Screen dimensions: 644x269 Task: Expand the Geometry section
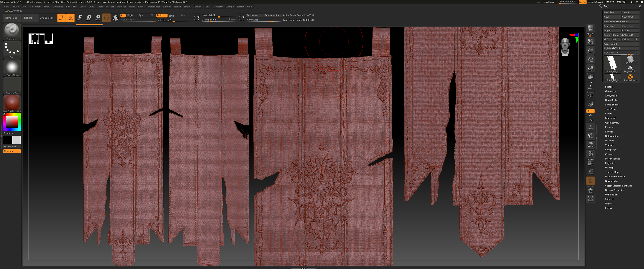(610, 91)
